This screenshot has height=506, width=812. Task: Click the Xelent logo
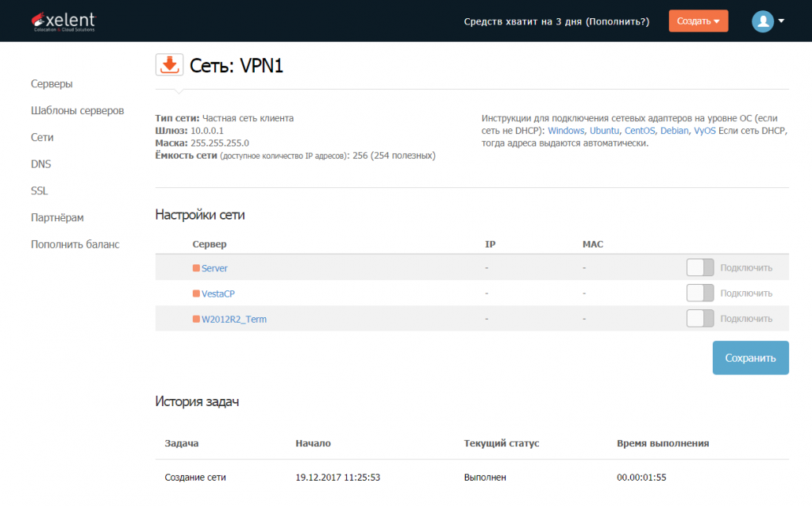click(63, 21)
